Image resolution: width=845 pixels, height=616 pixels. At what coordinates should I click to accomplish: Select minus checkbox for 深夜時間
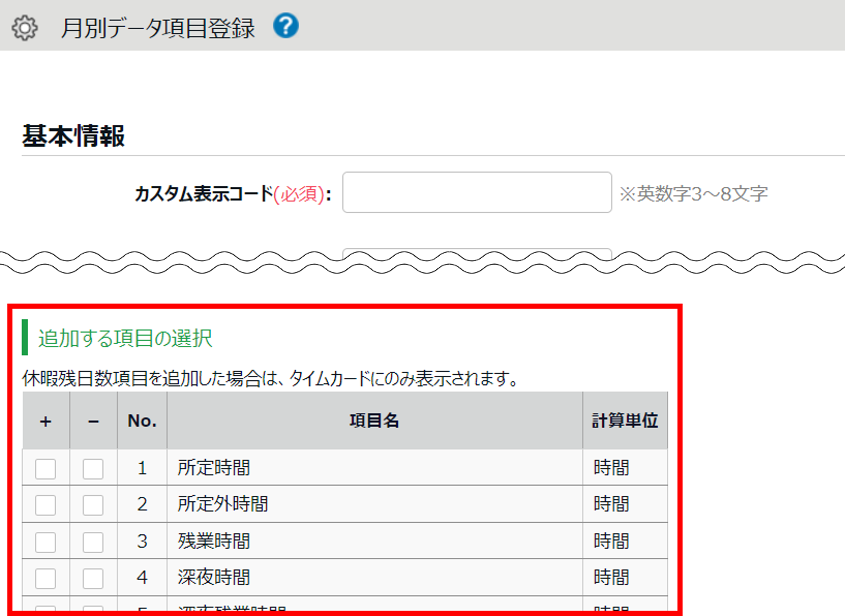click(x=93, y=578)
